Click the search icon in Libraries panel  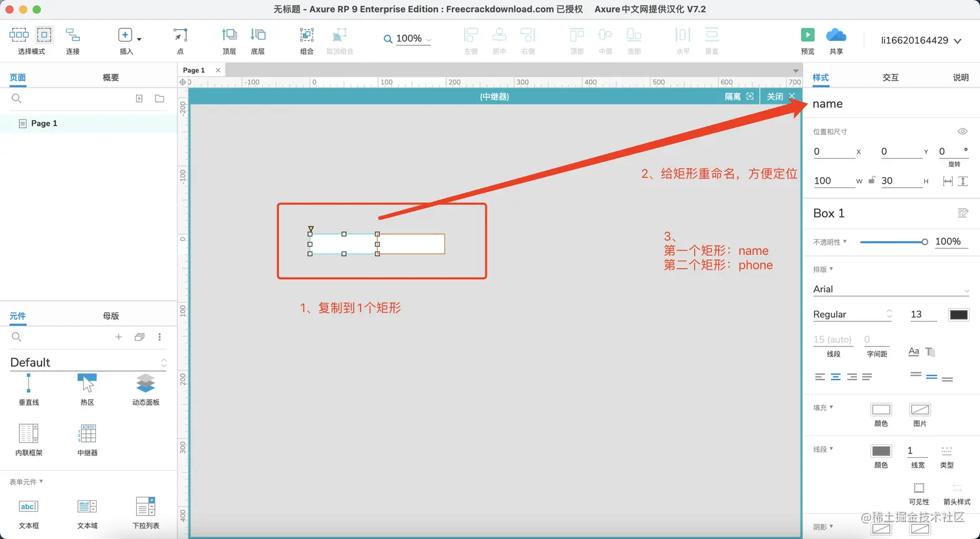tap(17, 337)
